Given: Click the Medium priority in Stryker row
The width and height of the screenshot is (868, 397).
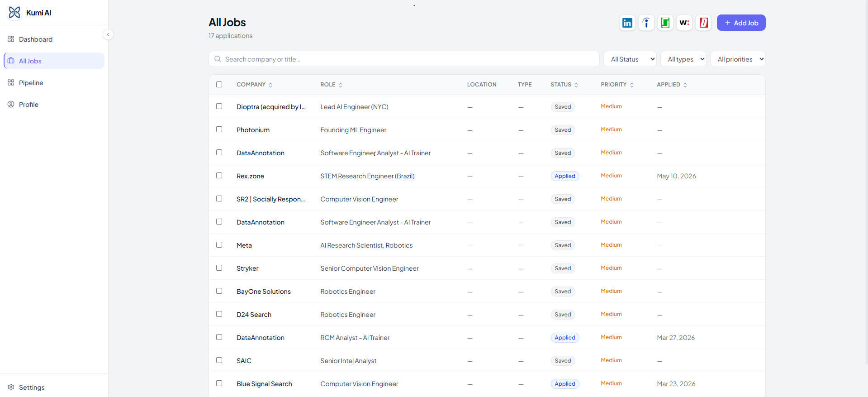Looking at the screenshot, I should [x=611, y=268].
